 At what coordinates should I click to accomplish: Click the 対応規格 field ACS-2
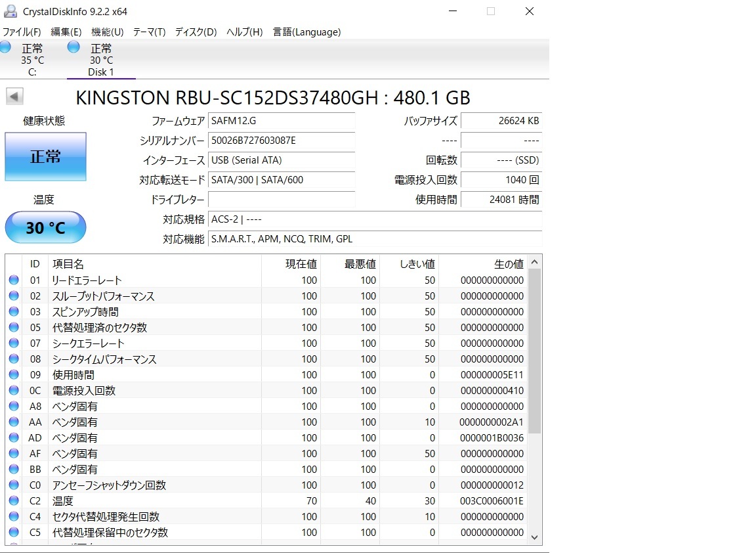(375, 219)
